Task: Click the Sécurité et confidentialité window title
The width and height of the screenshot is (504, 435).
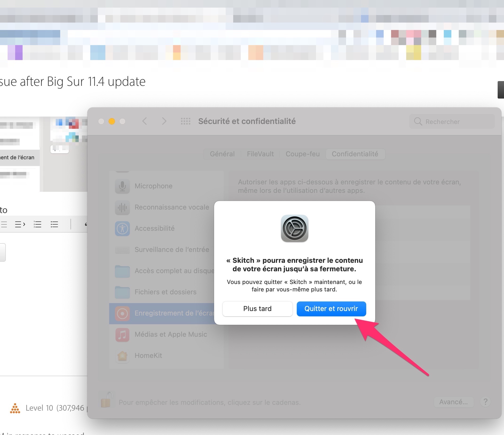Action: coord(247,121)
